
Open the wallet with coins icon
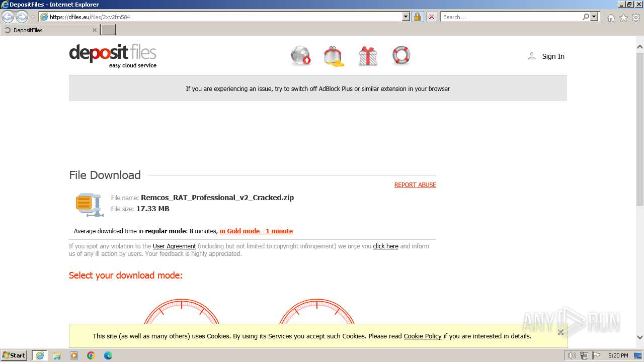point(334,56)
